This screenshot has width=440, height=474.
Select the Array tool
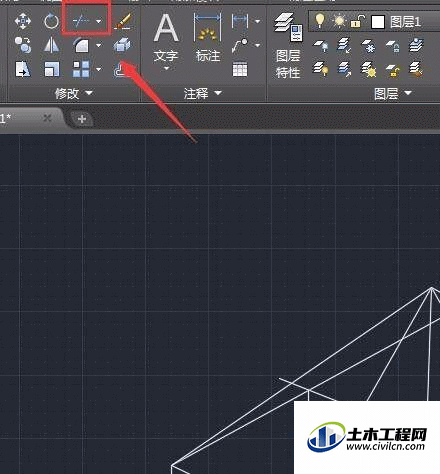(x=81, y=69)
